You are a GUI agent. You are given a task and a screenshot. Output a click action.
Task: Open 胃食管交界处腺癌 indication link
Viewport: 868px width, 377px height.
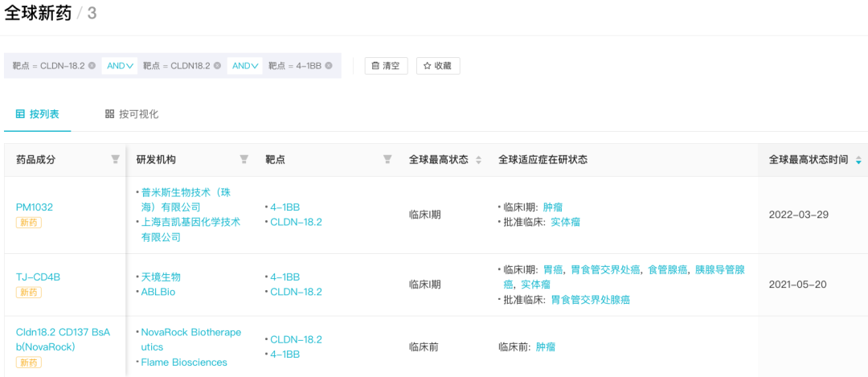click(590, 300)
